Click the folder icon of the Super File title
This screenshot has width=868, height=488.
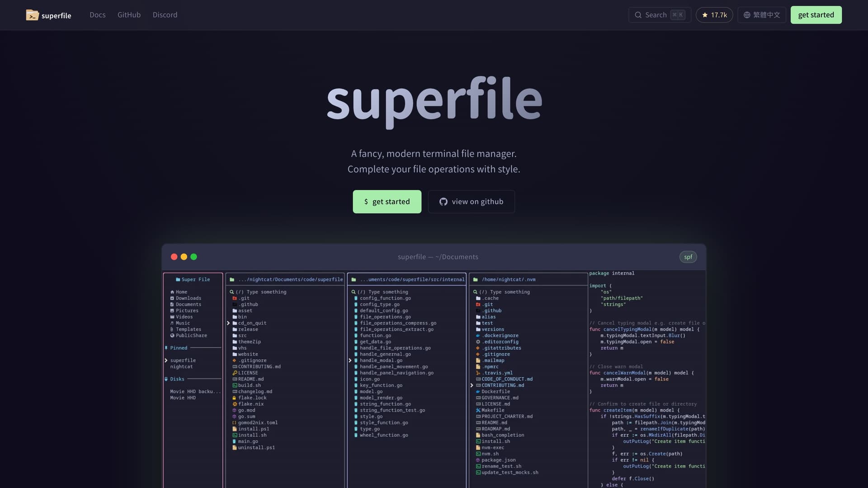(178, 280)
